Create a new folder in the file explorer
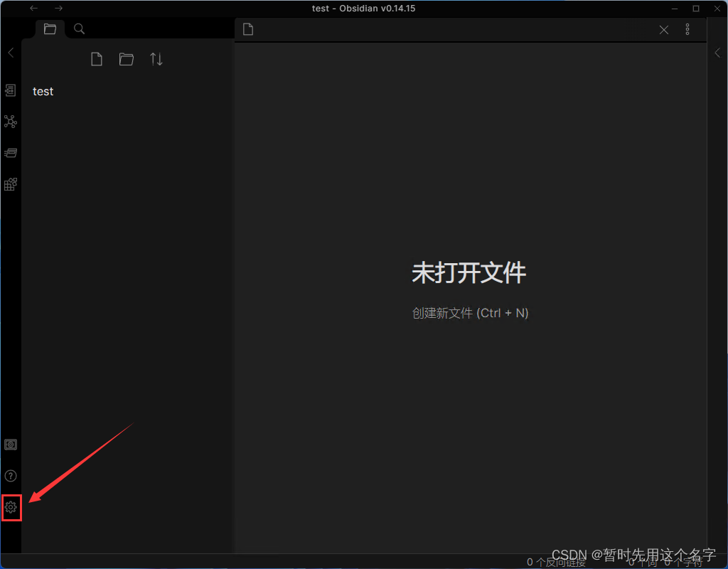The height and width of the screenshot is (569, 728). point(127,59)
